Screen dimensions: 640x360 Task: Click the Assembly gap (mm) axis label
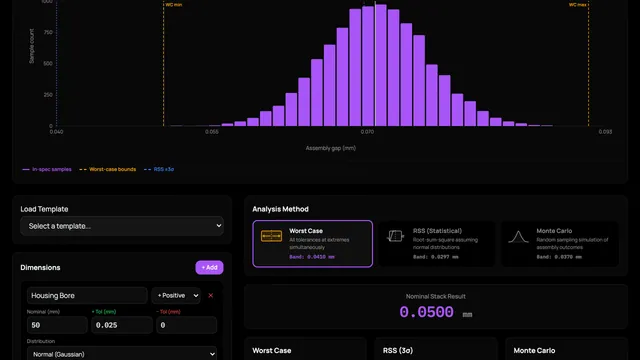point(331,148)
